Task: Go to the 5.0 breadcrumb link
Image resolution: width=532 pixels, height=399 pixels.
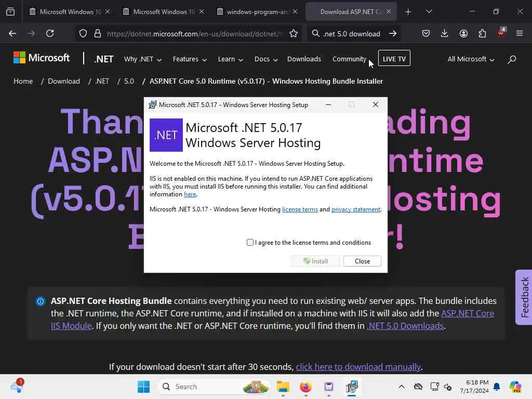Action: point(129,82)
